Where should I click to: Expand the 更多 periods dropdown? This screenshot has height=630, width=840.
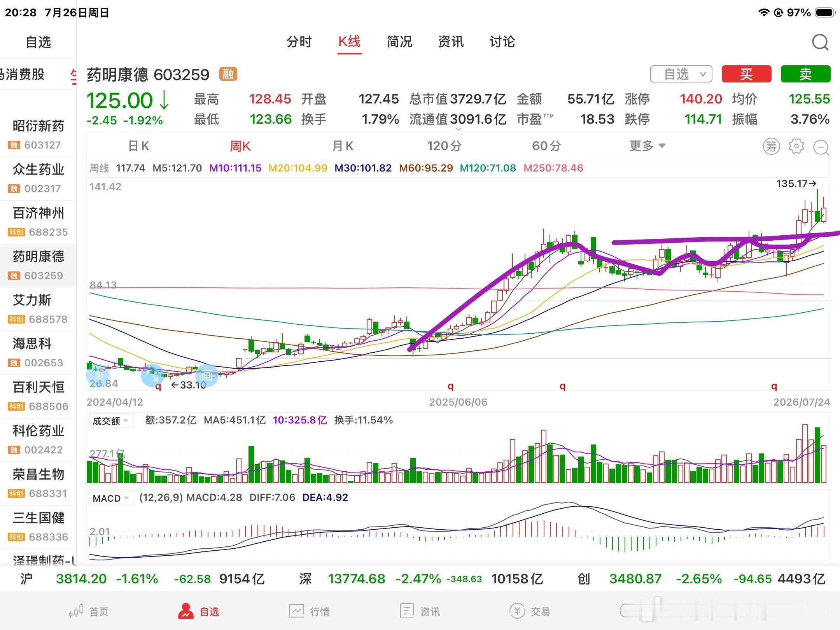coord(648,146)
